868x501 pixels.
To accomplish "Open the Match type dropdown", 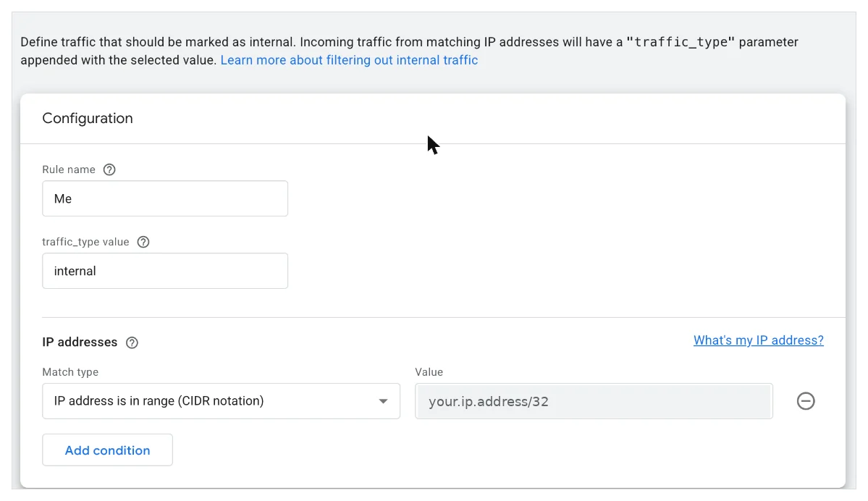I will click(221, 401).
